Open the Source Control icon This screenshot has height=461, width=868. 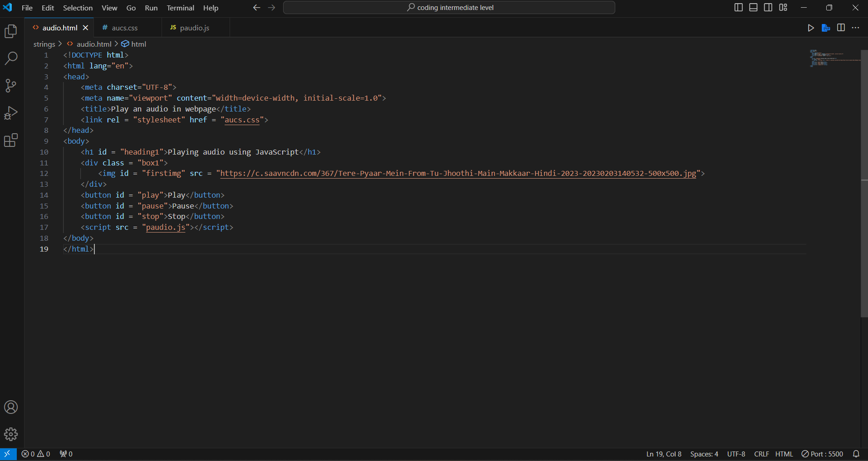click(10, 86)
